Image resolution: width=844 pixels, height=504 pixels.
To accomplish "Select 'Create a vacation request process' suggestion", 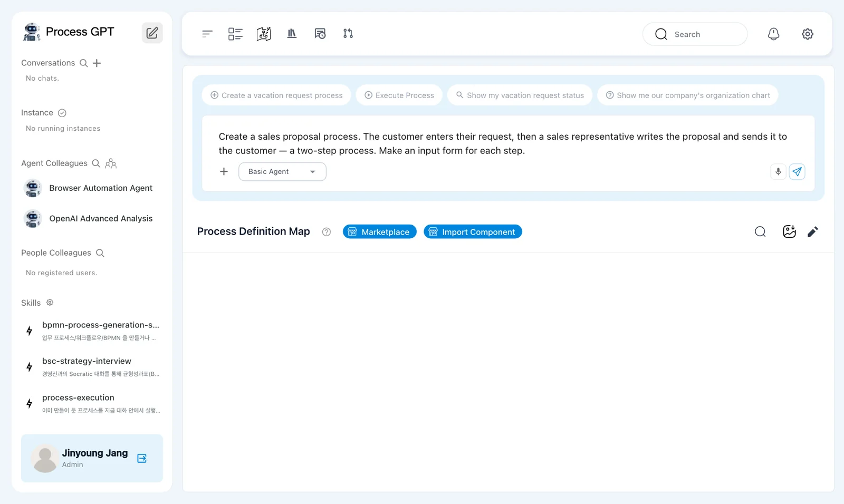I will pos(276,95).
